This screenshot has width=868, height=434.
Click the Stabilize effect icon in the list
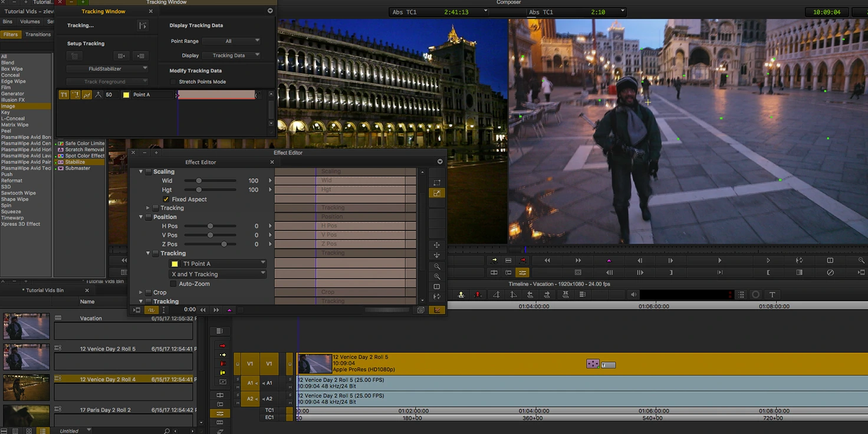coord(60,162)
